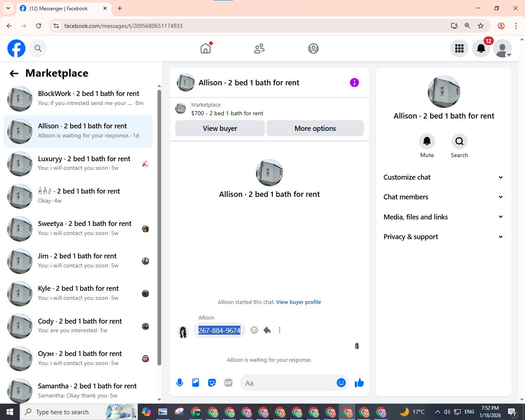Close the Messenger browser tab
The width and height of the screenshot is (525, 420).
click(x=105, y=8)
